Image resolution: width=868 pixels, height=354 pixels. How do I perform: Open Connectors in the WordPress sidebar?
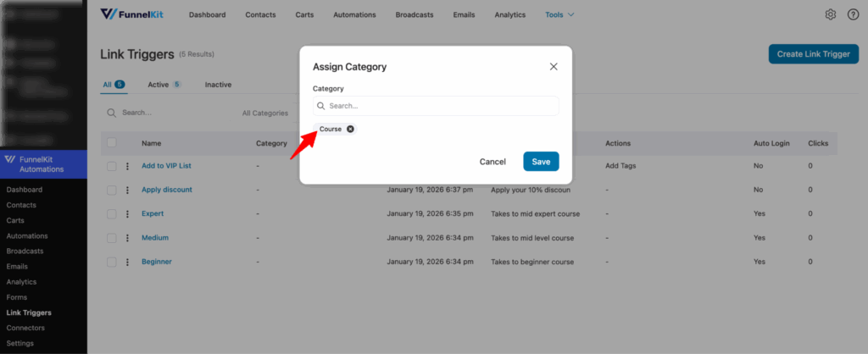tap(25, 328)
